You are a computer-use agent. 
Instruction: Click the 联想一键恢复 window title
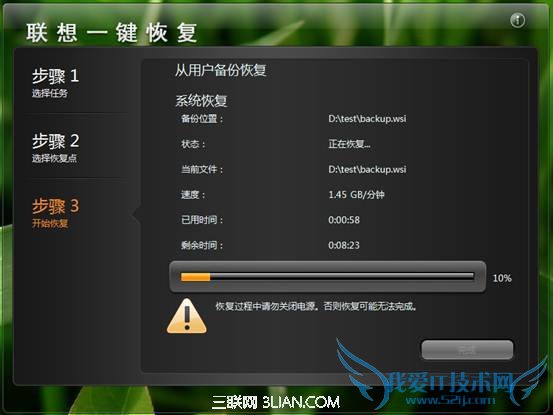tap(111, 32)
